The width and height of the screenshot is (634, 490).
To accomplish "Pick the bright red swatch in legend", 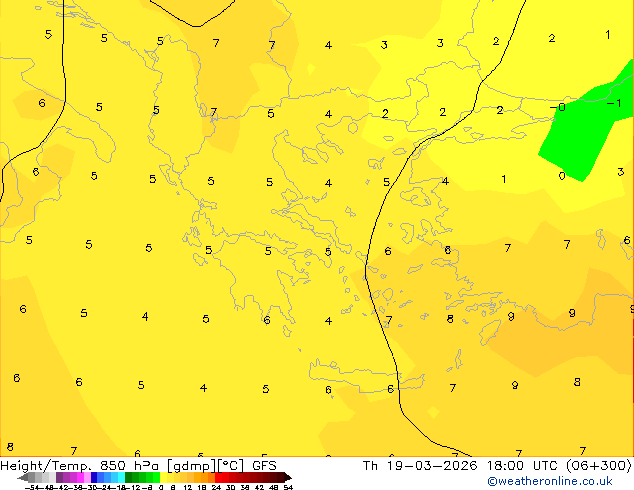I will pyautogui.click(x=219, y=477).
